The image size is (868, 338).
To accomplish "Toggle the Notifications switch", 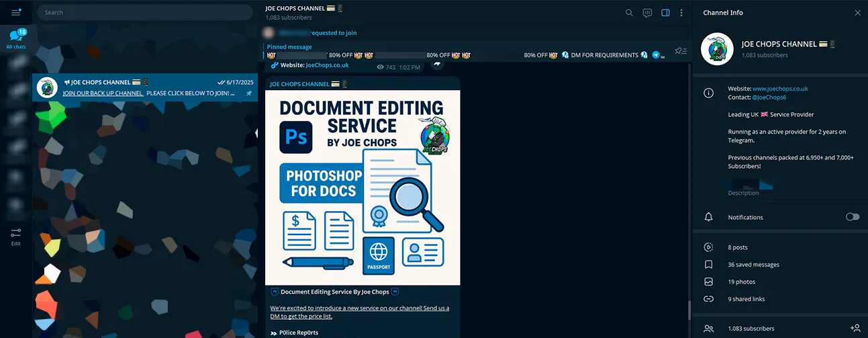I will tap(852, 217).
